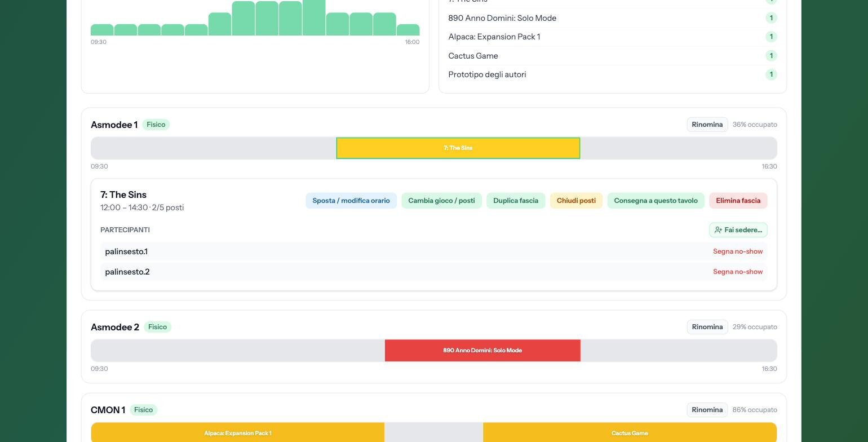The width and height of the screenshot is (868, 442).
Task: Rename the Asmodee 1 table
Action: click(x=707, y=125)
